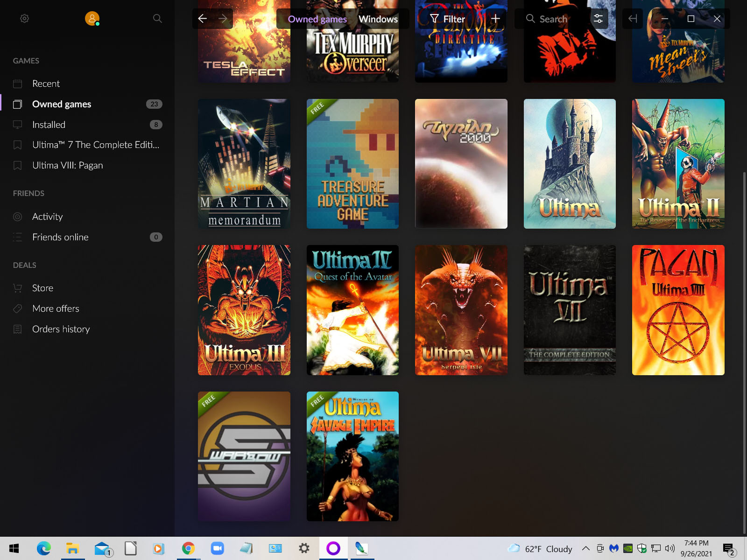The width and height of the screenshot is (747, 560).
Task: Open GOG Galaxy purple taskbar icon
Action: point(333,548)
